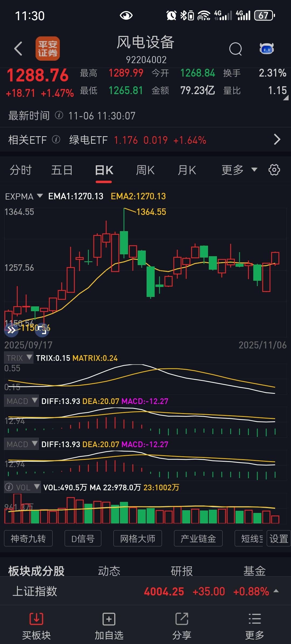Select the 日K chart tab

click(x=104, y=170)
